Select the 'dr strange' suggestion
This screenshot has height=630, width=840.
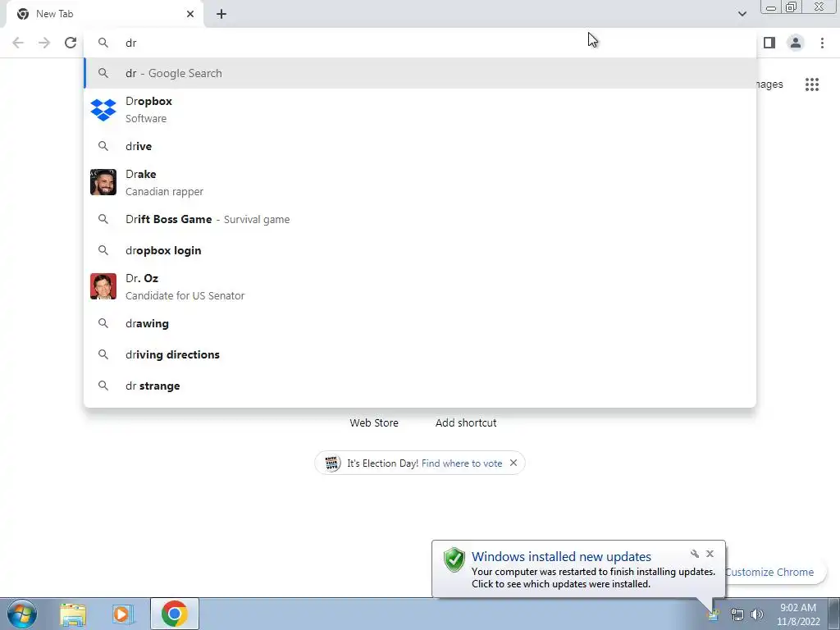(x=420, y=386)
